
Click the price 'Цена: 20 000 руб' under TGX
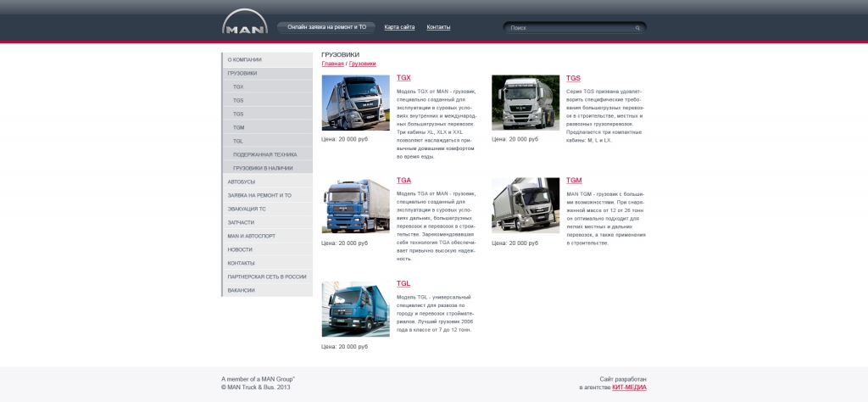[344, 140]
